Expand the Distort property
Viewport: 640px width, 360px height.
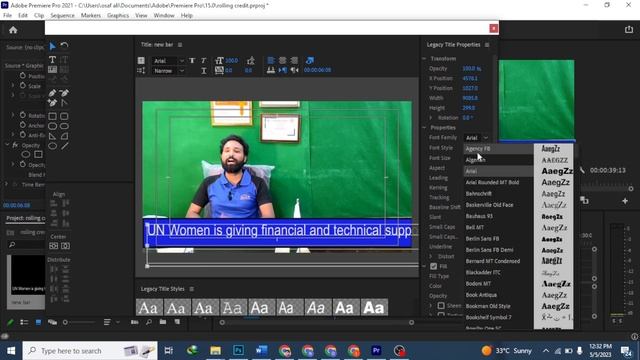point(431,257)
